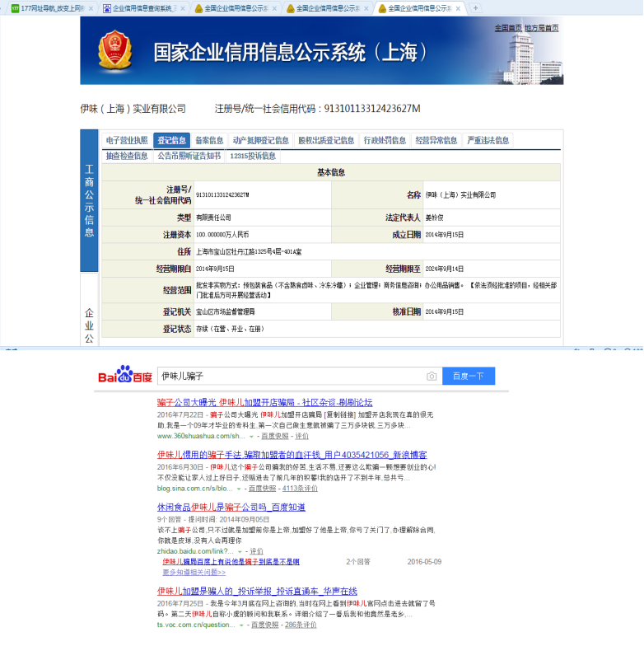Click the 地方局首页 link in header
Screen dimensions: 644x646
542,28
